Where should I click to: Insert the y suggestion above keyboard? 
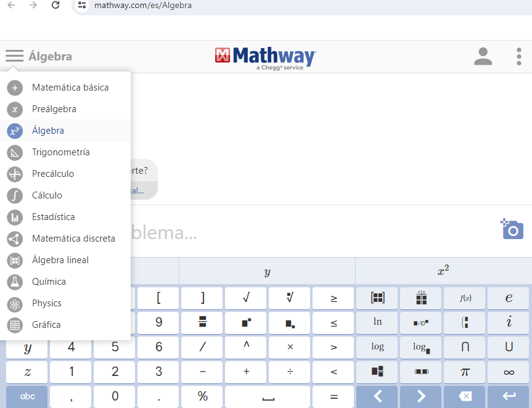[x=267, y=271]
